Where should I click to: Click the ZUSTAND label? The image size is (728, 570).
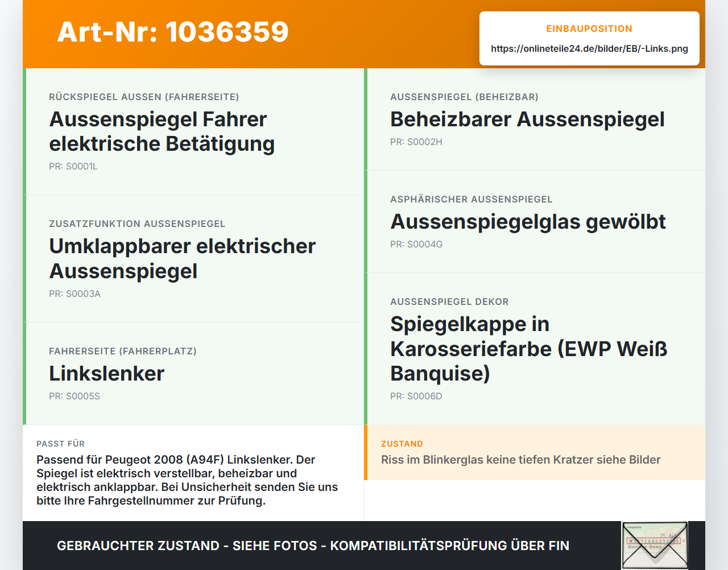(x=402, y=444)
